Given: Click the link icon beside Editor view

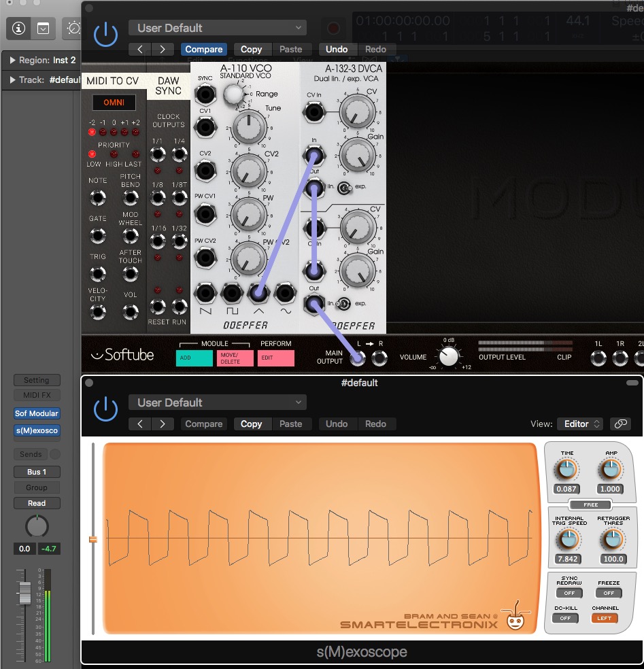Looking at the screenshot, I should tap(620, 424).
